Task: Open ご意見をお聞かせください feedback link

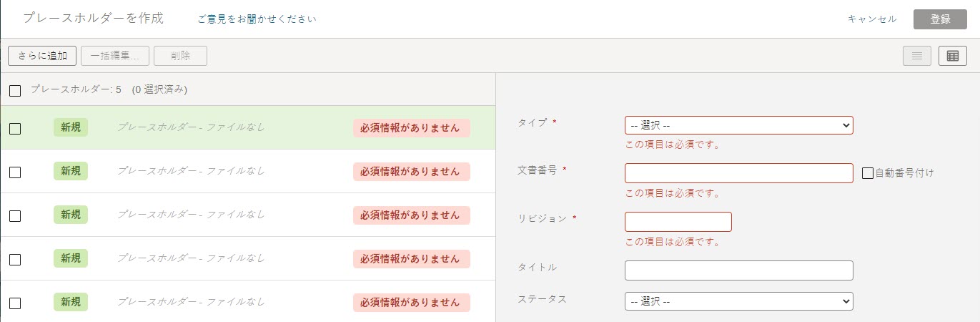Action: point(257,19)
